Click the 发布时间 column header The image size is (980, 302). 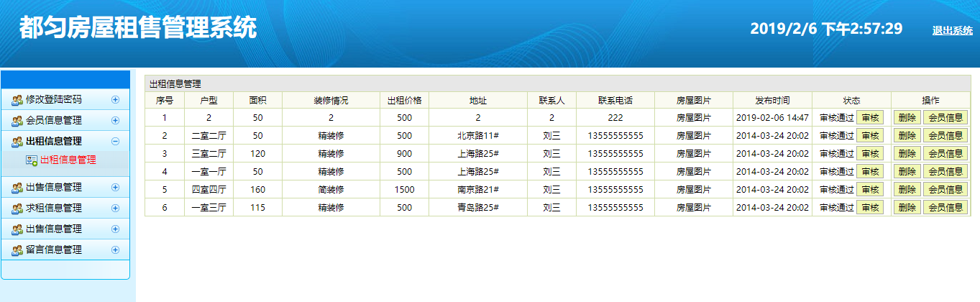pos(772,101)
